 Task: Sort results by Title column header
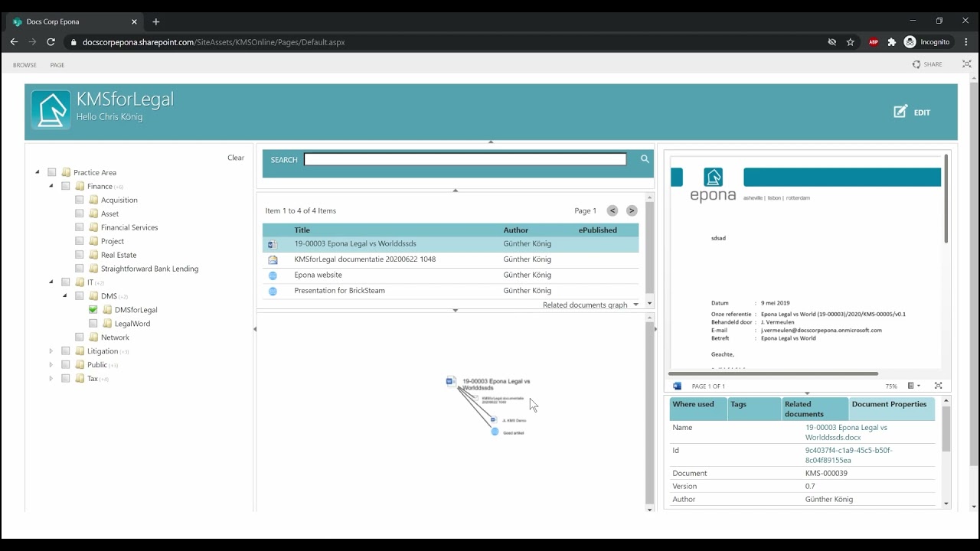[302, 230]
